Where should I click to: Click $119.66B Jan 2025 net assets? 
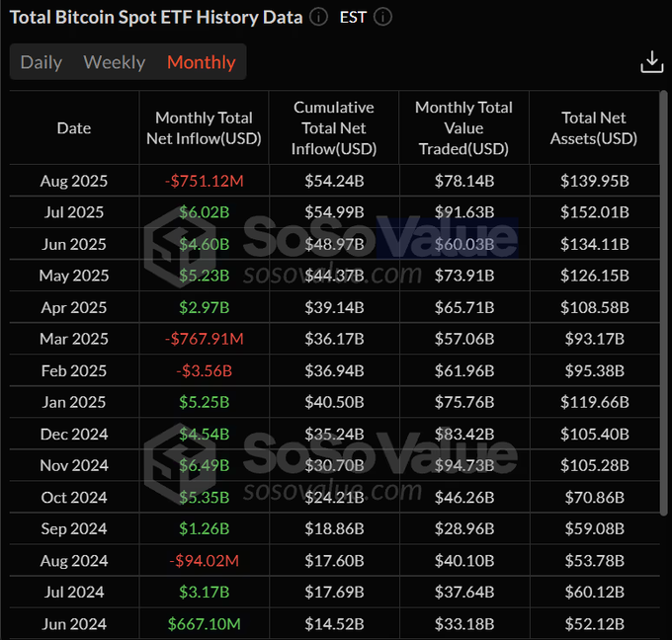(x=595, y=402)
